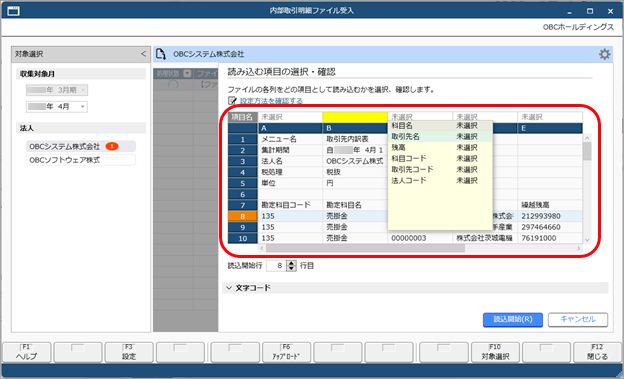This screenshot has height=379, width=624.
Task: Click the application window icon in title bar
Action: click(x=13, y=11)
